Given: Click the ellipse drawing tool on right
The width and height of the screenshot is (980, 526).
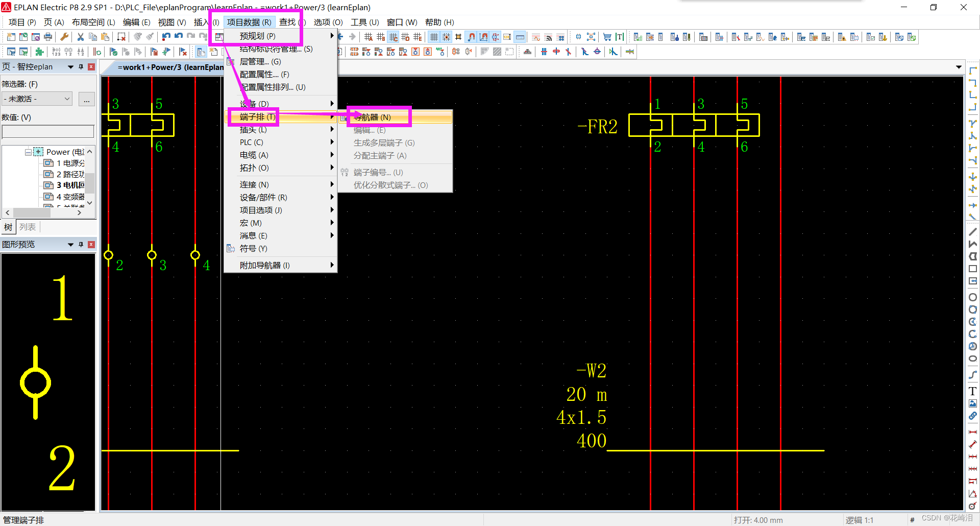Looking at the screenshot, I should (x=973, y=358).
